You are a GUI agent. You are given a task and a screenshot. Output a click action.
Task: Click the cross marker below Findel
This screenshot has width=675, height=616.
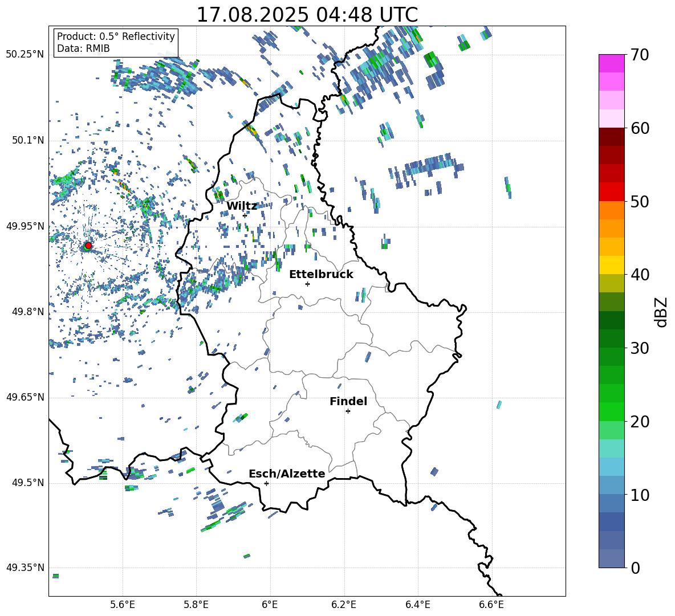tap(348, 411)
